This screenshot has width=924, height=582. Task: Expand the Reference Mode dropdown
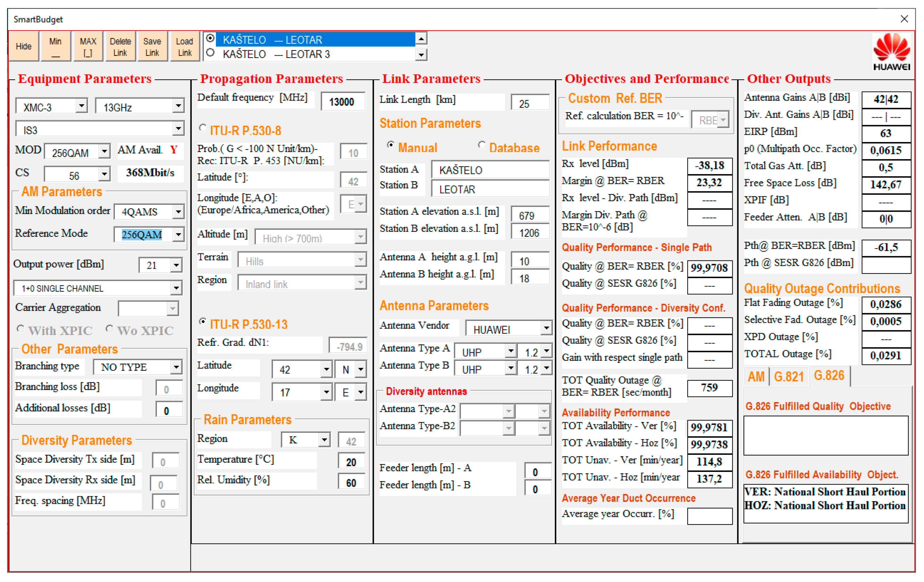point(178,234)
